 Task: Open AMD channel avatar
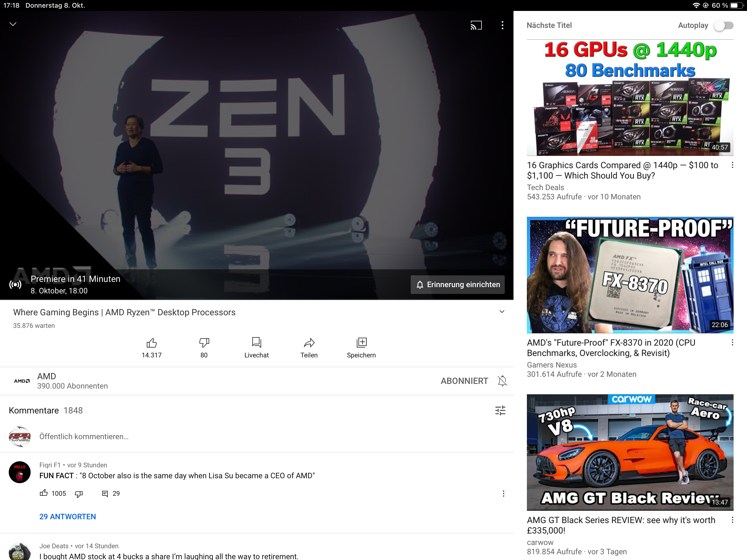[x=22, y=381]
